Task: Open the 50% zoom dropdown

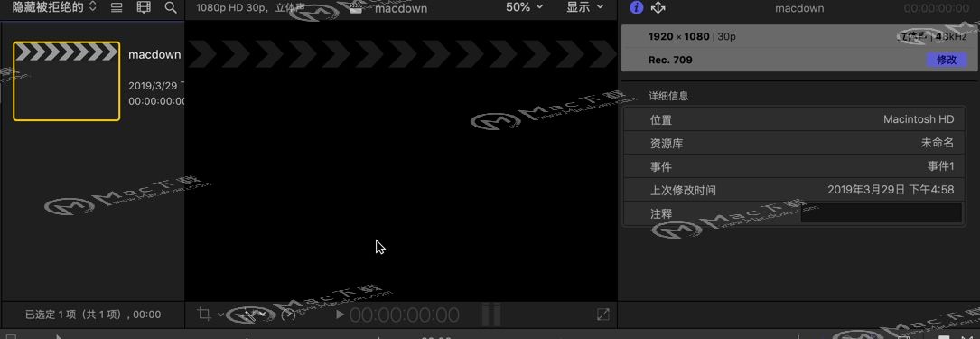Action: pyautogui.click(x=524, y=7)
